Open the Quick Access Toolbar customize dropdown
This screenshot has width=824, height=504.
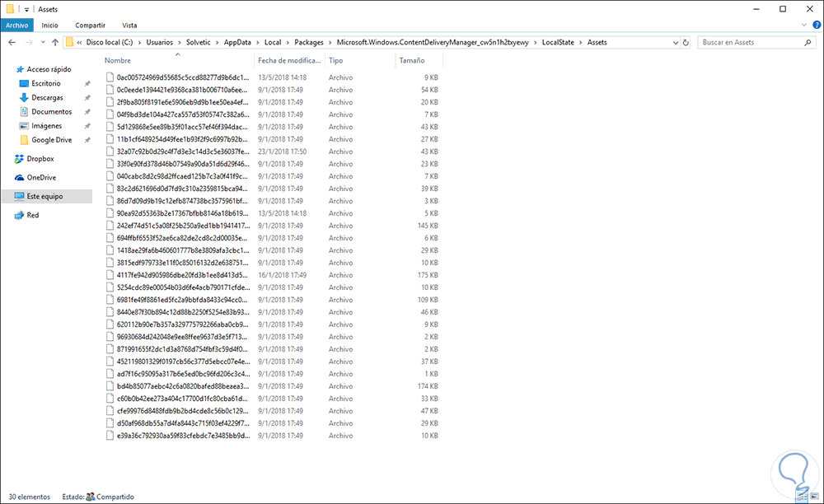coord(27,9)
